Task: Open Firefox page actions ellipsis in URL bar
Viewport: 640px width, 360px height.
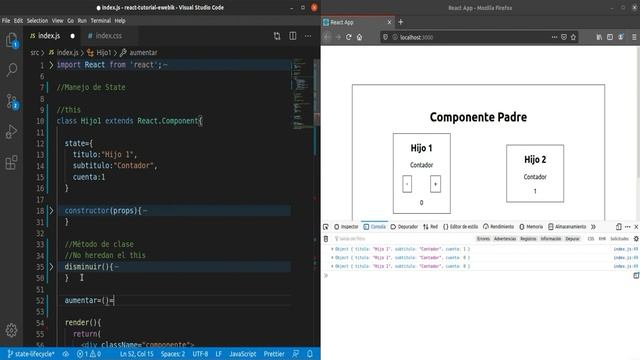Action: tap(554, 37)
